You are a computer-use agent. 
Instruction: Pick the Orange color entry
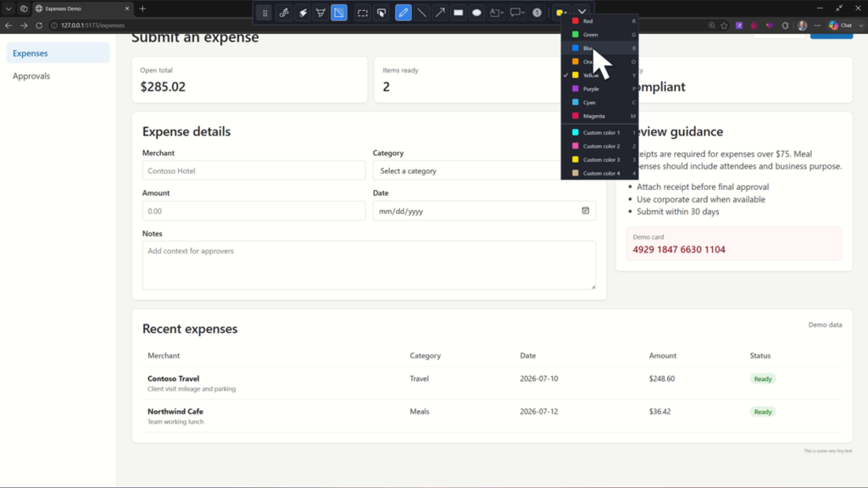coord(599,61)
